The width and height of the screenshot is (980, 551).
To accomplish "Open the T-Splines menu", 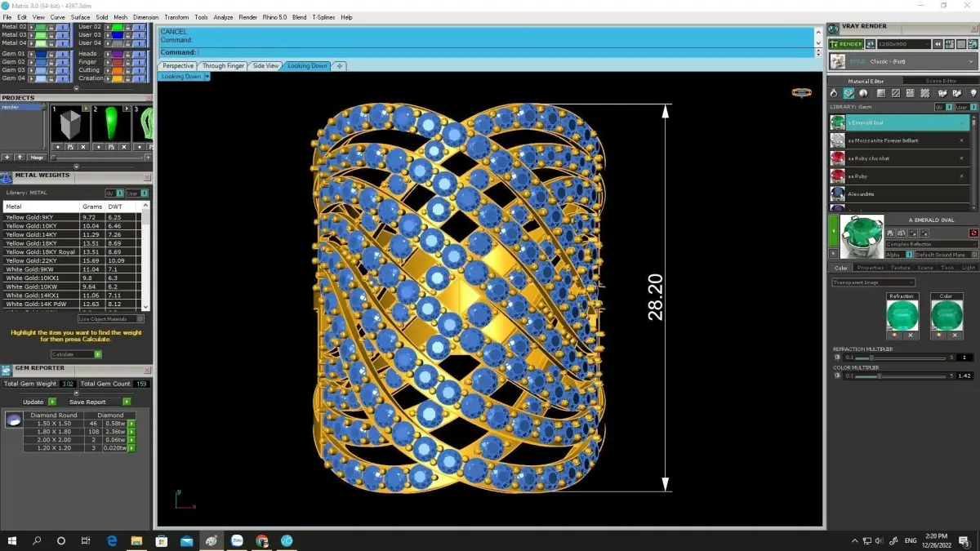I will [324, 17].
